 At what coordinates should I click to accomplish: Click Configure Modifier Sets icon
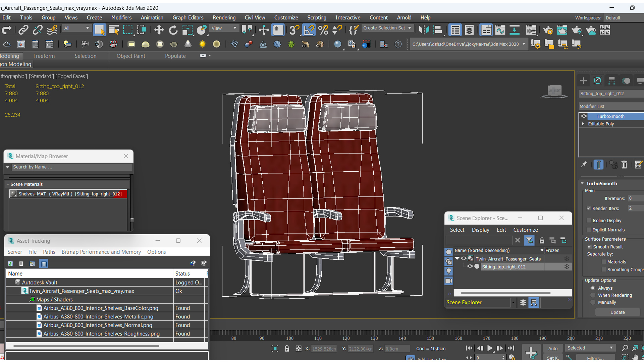click(x=638, y=164)
